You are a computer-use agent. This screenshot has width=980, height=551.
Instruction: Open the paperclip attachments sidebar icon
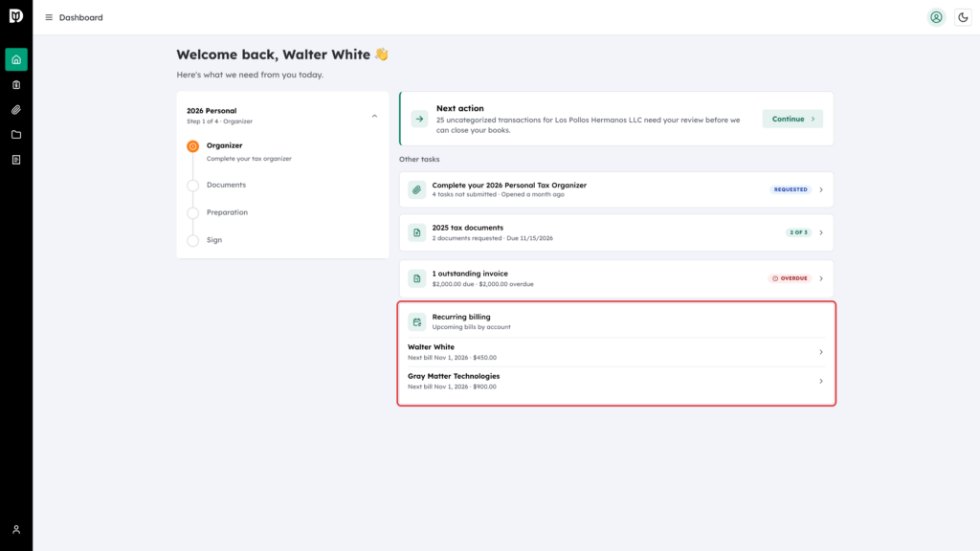click(x=16, y=110)
